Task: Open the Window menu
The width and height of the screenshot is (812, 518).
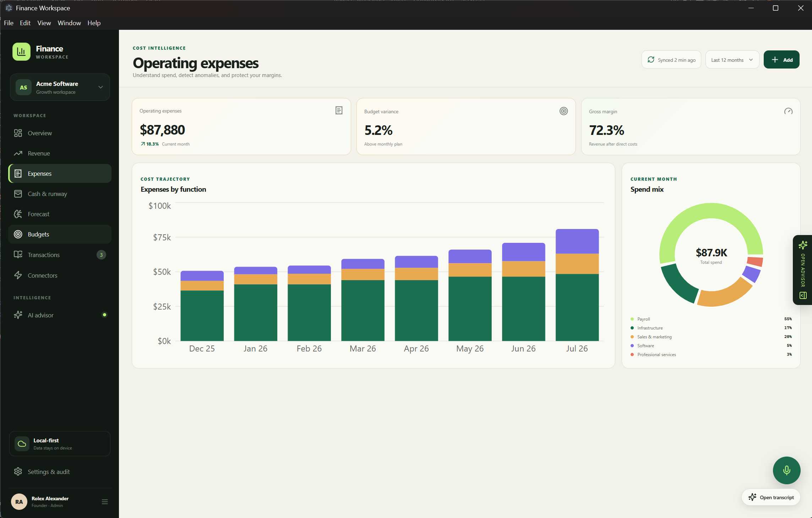Action: pos(69,23)
